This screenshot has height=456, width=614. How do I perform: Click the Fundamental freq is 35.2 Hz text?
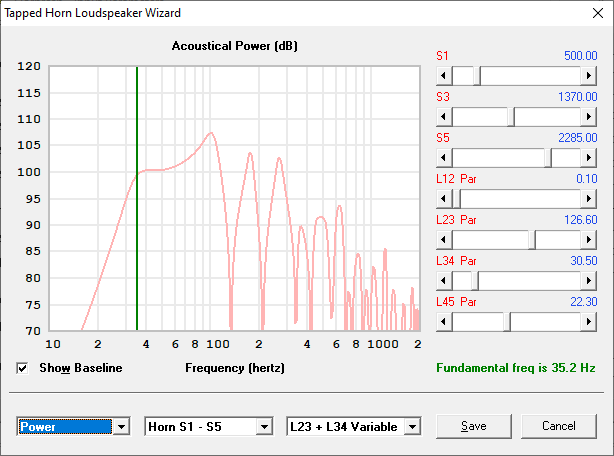(x=516, y=368)
